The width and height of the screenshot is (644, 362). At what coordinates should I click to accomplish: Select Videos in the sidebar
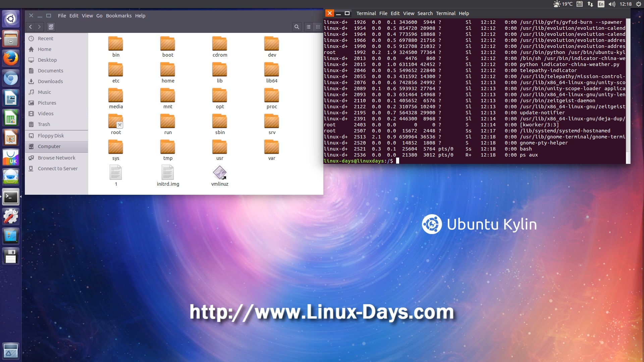(x=56, y=114)
